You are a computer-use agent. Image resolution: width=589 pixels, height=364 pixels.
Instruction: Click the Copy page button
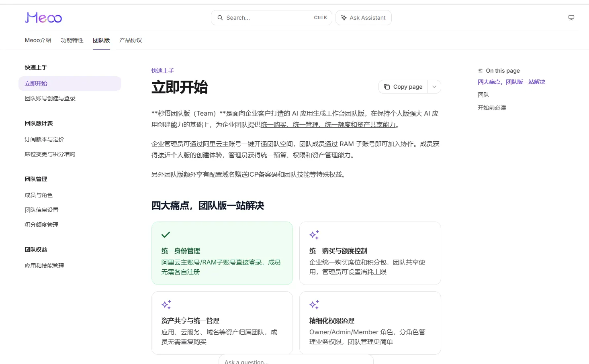pos(403,87)
